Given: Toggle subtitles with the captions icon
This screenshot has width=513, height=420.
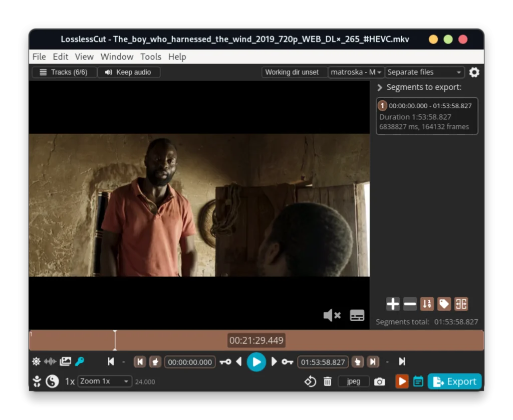Looking at the screenshot, I should [357, 315].
